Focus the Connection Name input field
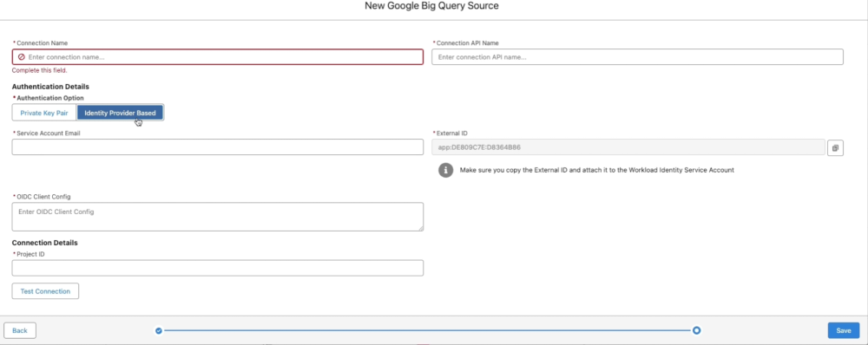 pos(218,57)
